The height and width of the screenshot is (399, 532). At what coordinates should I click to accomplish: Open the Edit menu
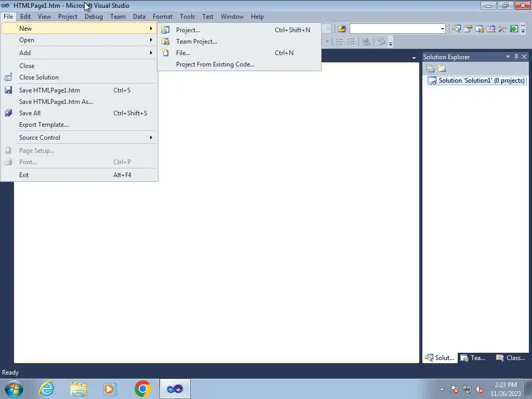pos(25,16)
